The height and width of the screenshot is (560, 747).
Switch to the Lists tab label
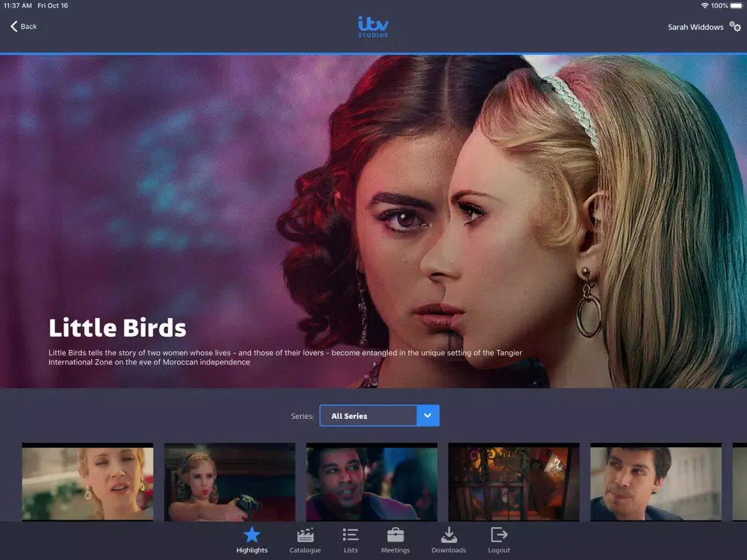(x=350, y=550)
